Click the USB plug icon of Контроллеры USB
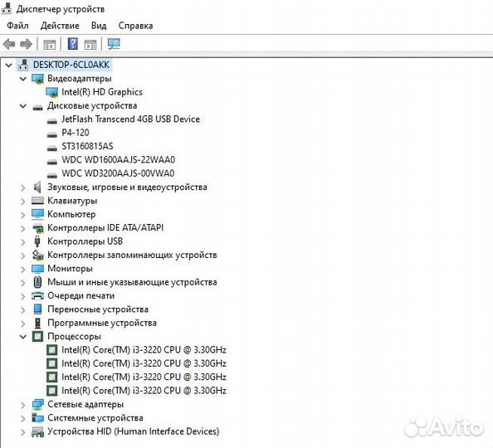493x448 pixels. [37, 241]
